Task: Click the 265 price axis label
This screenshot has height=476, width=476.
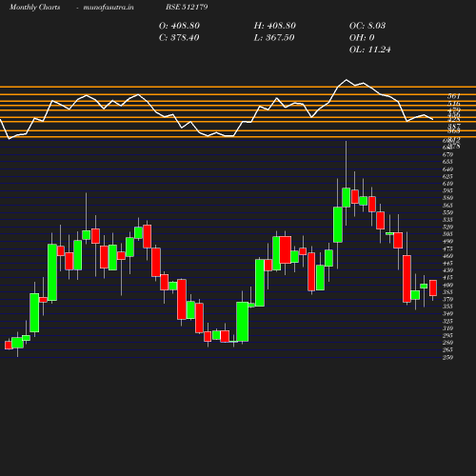Action: pyautogui.click(x=447, y=350)
